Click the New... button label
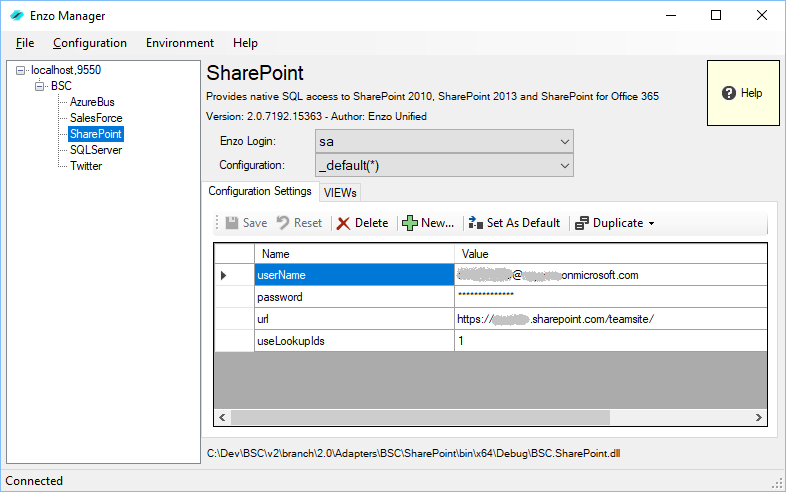The image size is (786, 492). 438,223
